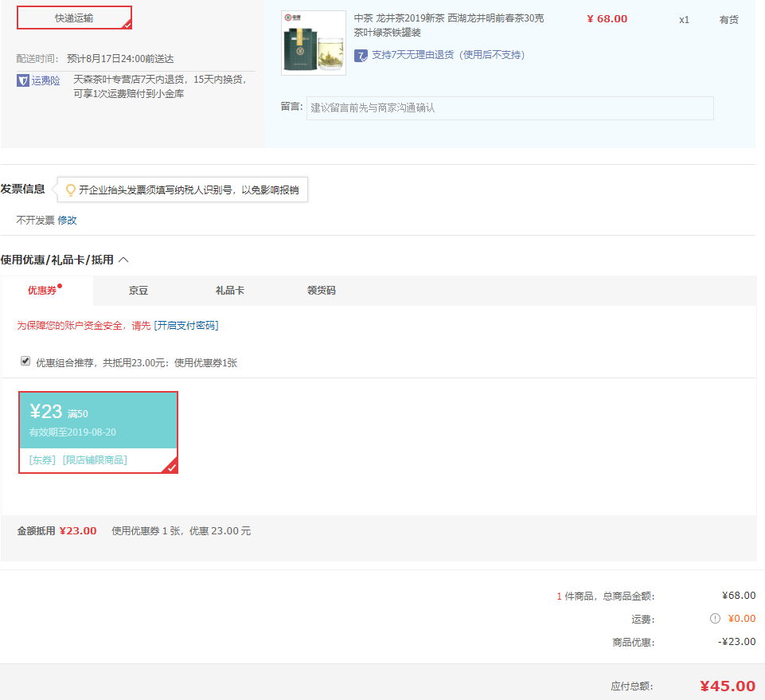Click the 不开发票 invoice status text

[35, 220]
